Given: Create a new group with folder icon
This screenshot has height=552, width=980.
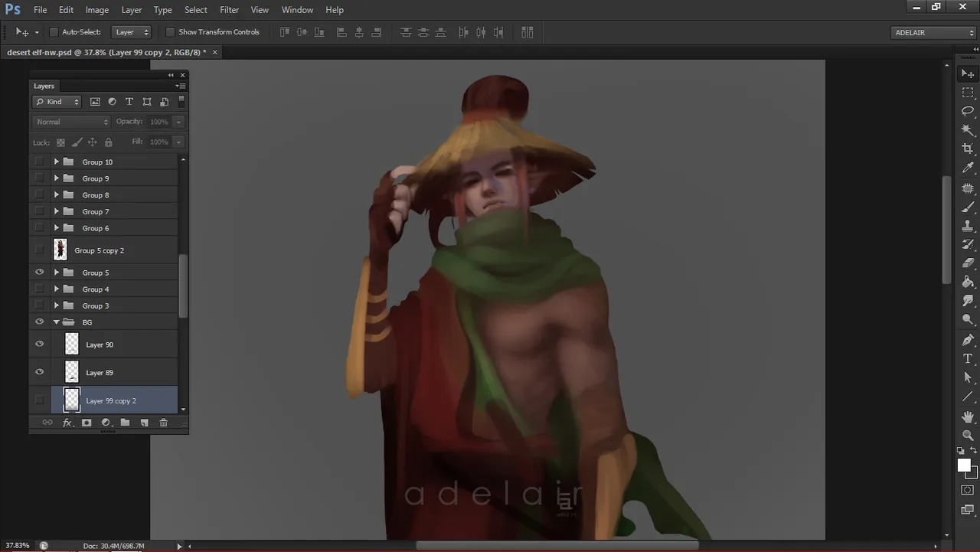Looking at the screenshot, I should 125,423.
